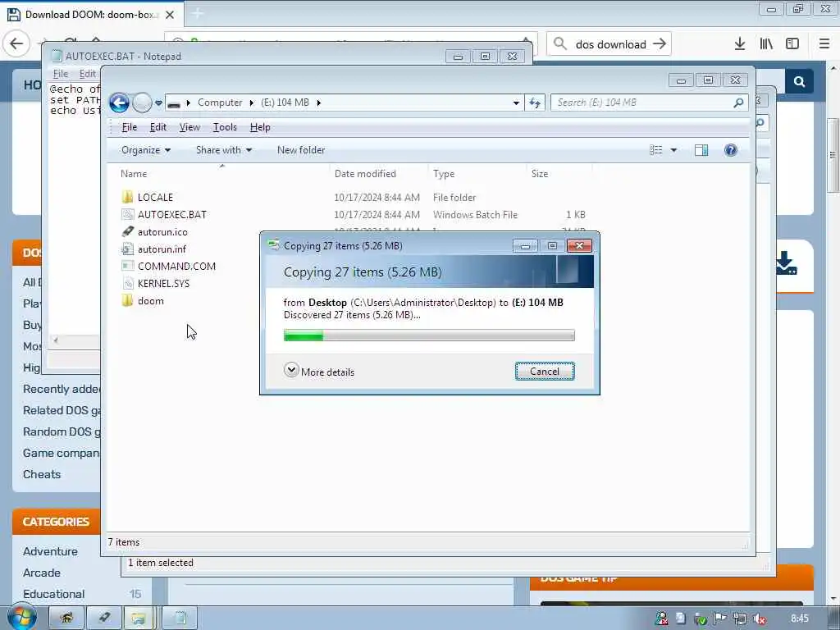Open the Tools menu in Explorer

coord(225,127)
